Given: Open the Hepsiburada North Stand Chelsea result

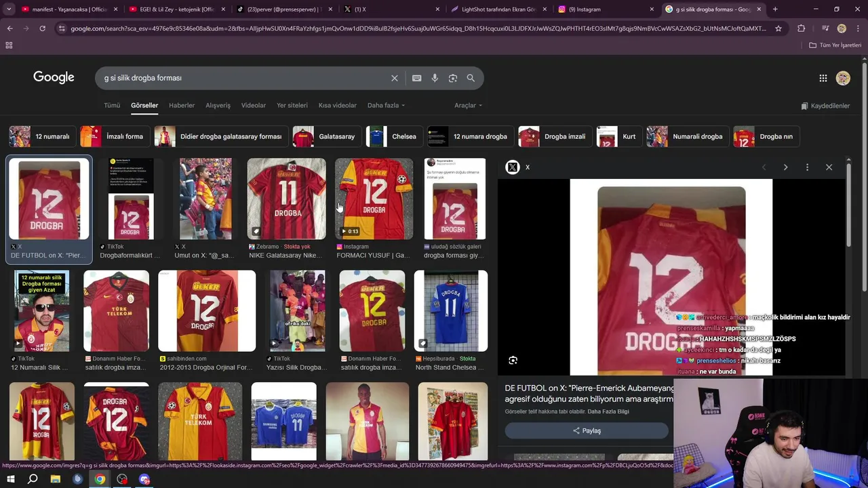Looking at the screenshot, I should tap(451, 321).
